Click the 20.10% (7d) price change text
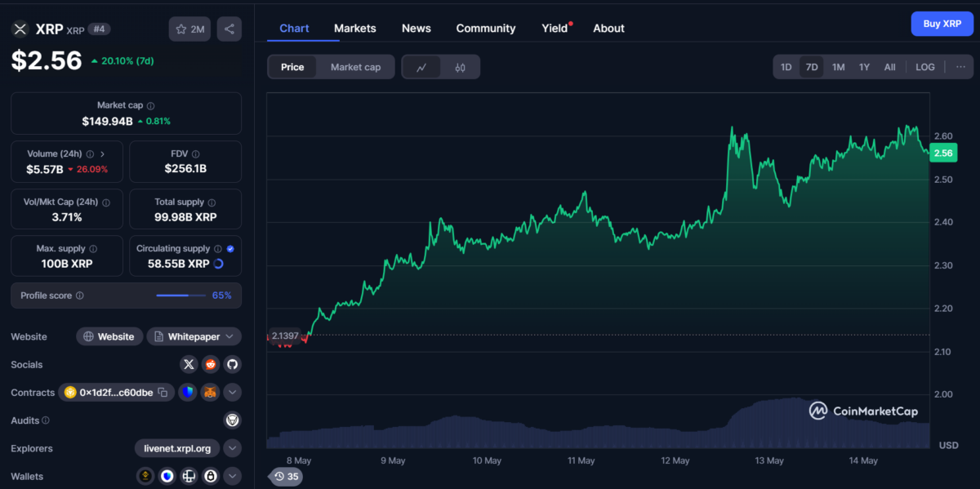 coord(127,60)
